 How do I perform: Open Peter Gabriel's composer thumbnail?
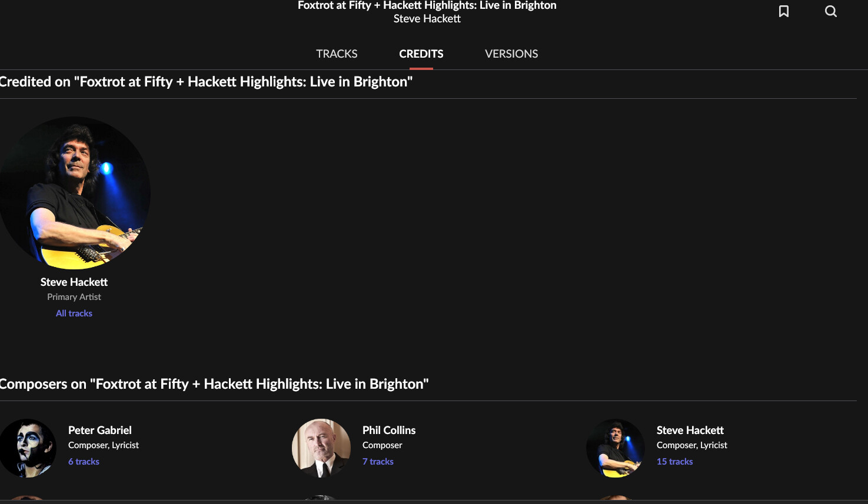click(27, 448)
